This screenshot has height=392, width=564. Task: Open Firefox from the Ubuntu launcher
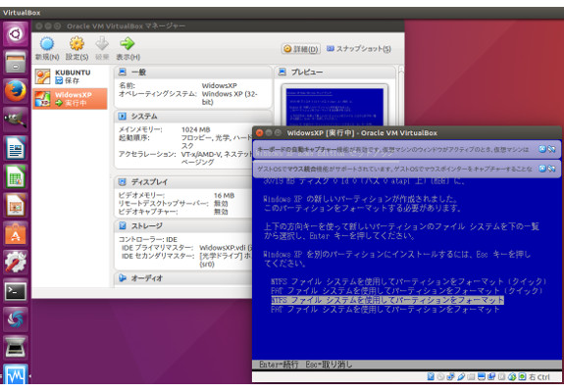tap(16, 91)
